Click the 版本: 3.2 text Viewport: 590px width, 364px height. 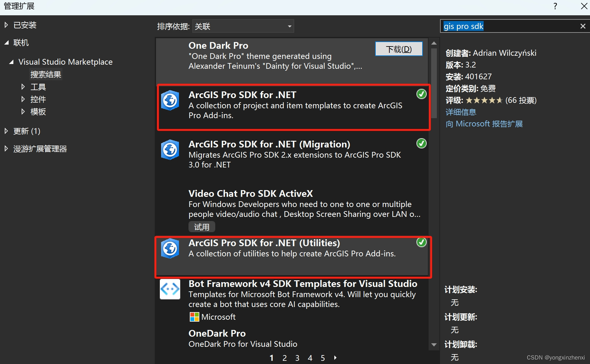point(461,65)
